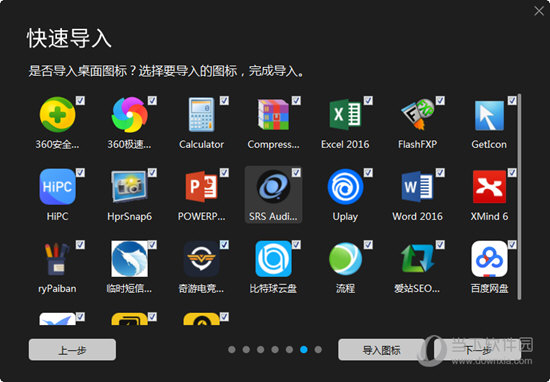Click the 百度网盘 cloud icon

coord(489,259)
